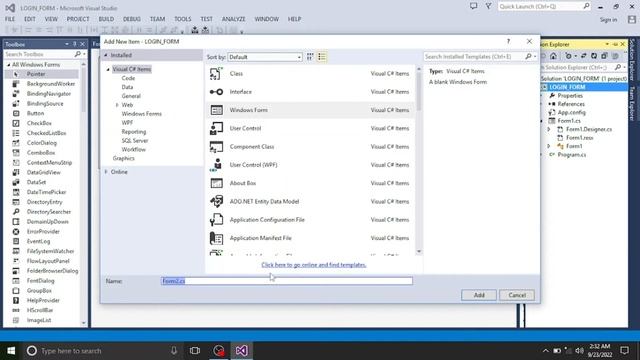This screenshot has height=360, width=640.
Task: Select the ADO.NET Entity Data Model icon
Action: point(216,201)
